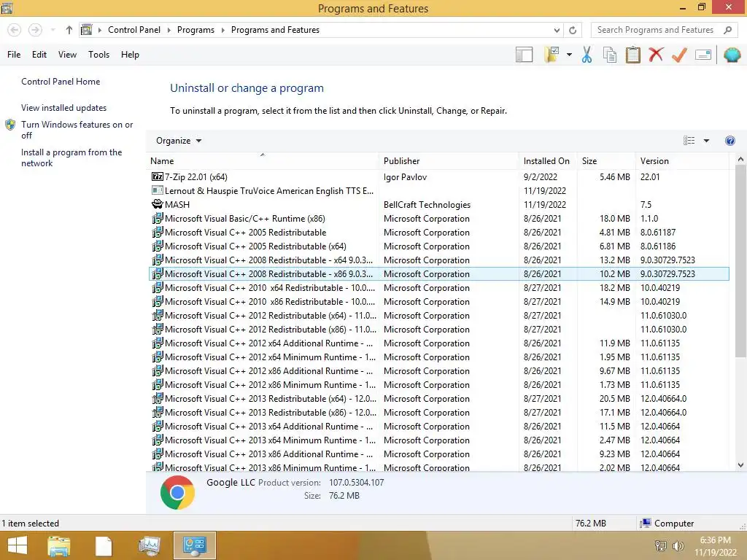Click the vertical scrollbar thumb
Screen dimensions: 747x560
coord(740,261)
